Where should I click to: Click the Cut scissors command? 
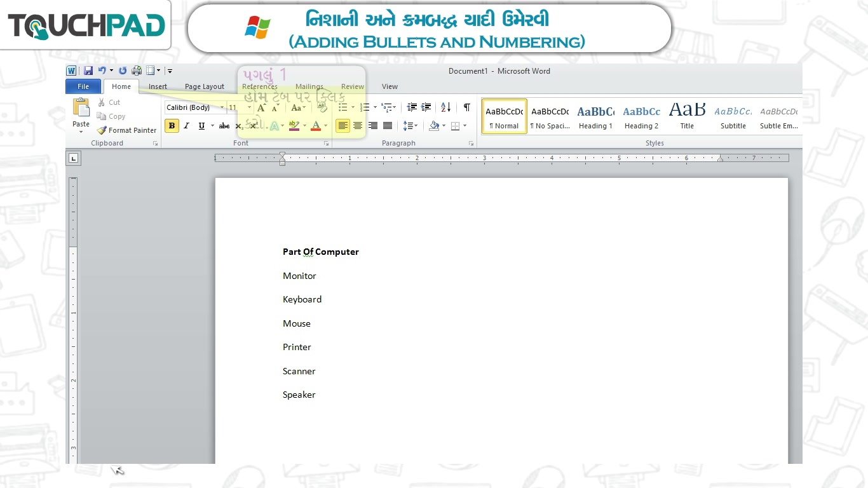[109, 102]
